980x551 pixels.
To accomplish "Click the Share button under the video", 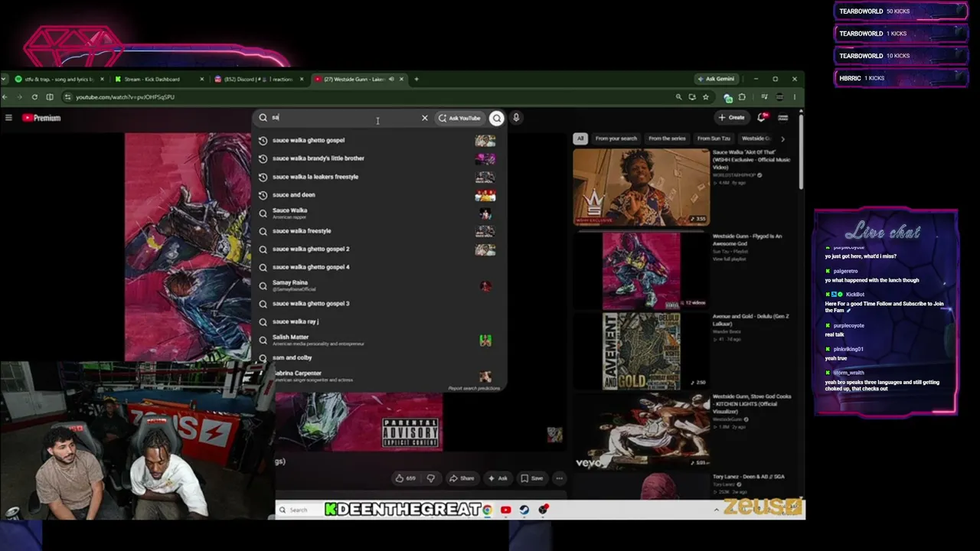I will point(462,478).
